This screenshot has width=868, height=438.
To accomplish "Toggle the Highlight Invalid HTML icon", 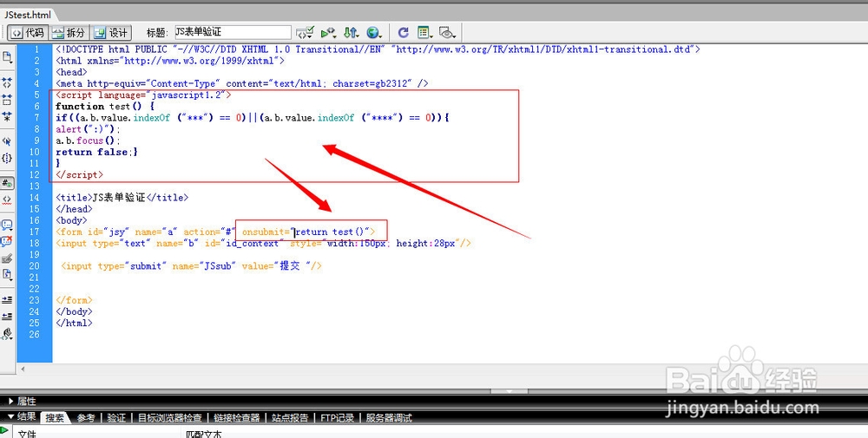I will click(7, 199).
